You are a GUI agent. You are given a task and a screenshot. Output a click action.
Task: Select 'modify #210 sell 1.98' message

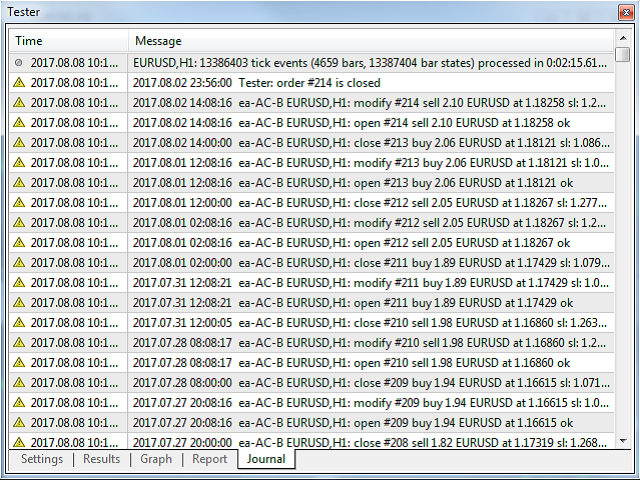369,343
